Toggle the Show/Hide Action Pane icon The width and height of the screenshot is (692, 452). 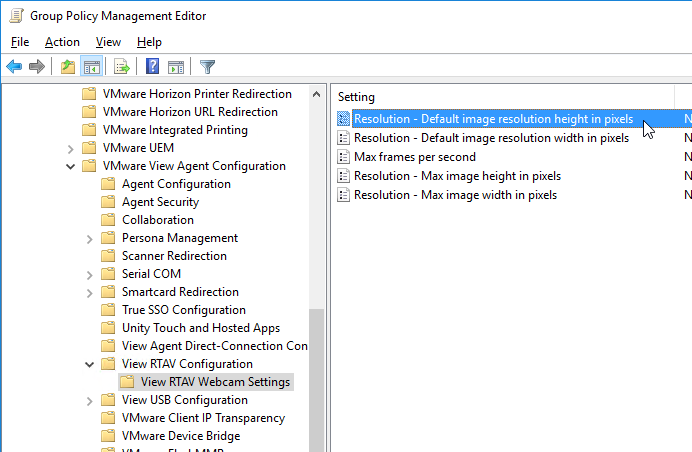(176, 67)
